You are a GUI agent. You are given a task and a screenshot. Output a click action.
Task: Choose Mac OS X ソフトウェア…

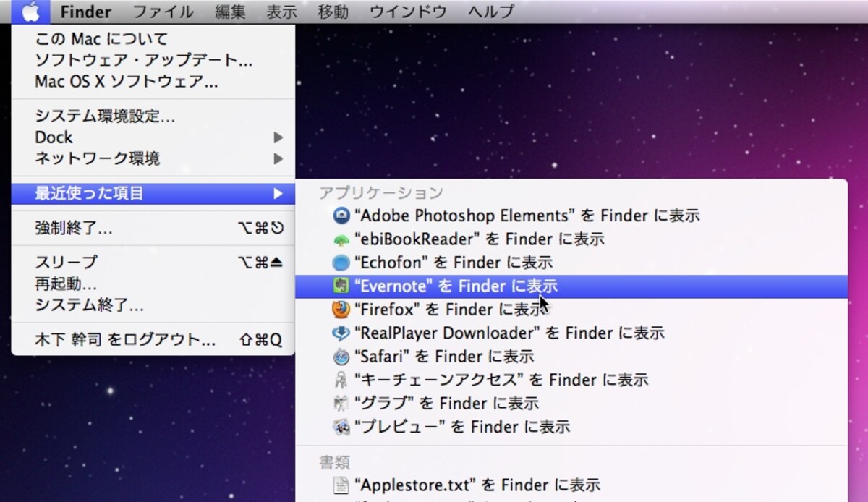click(153, 81)
